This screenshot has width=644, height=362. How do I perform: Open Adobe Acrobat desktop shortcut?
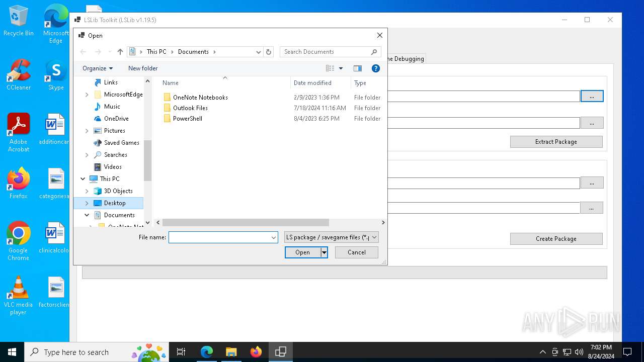tap(19, 133)
